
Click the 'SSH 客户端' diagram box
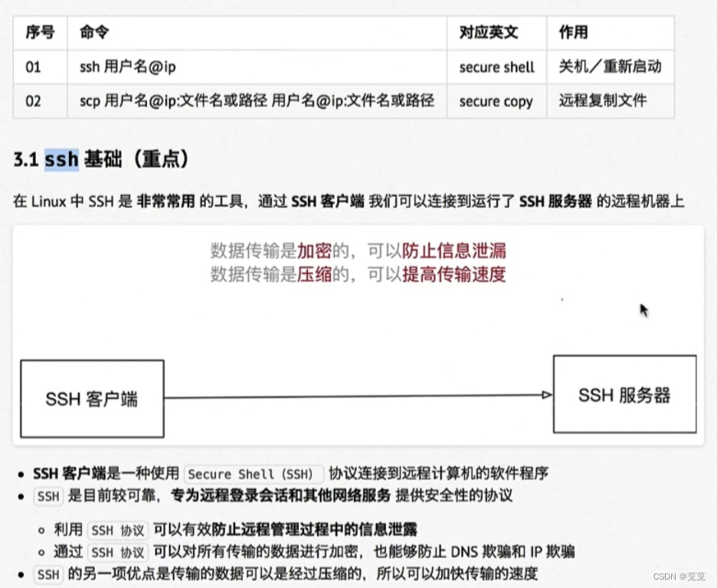pos(93,399)
